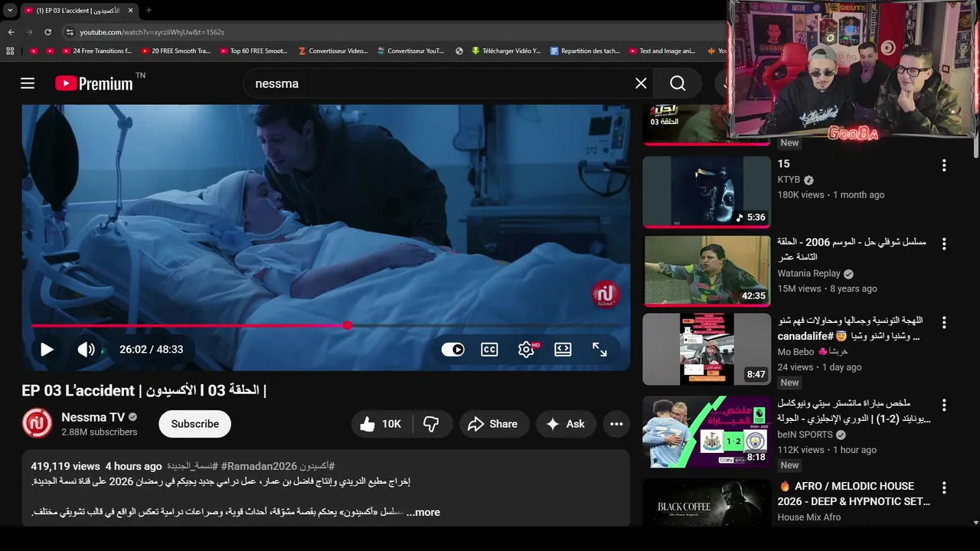Open the '15' KTYB video thumbnail
Screen dimensions: 980x551
707,192
